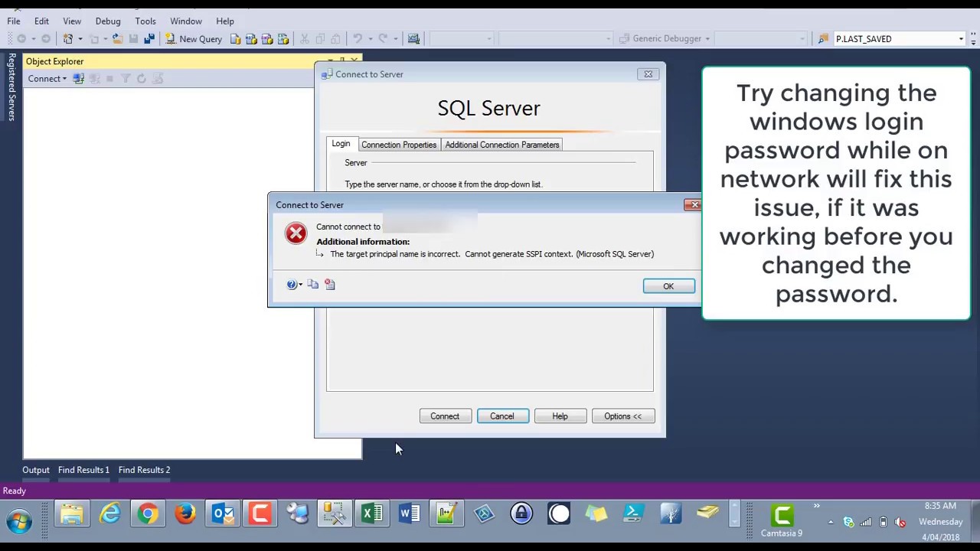Open the Window menu
The width and height of the screenshot is (980, 551).
click(x=186, y=21)
